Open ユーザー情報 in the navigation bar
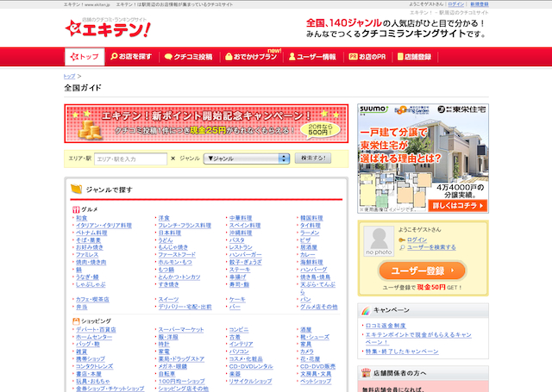552x392 pixels. pos(312,57)
